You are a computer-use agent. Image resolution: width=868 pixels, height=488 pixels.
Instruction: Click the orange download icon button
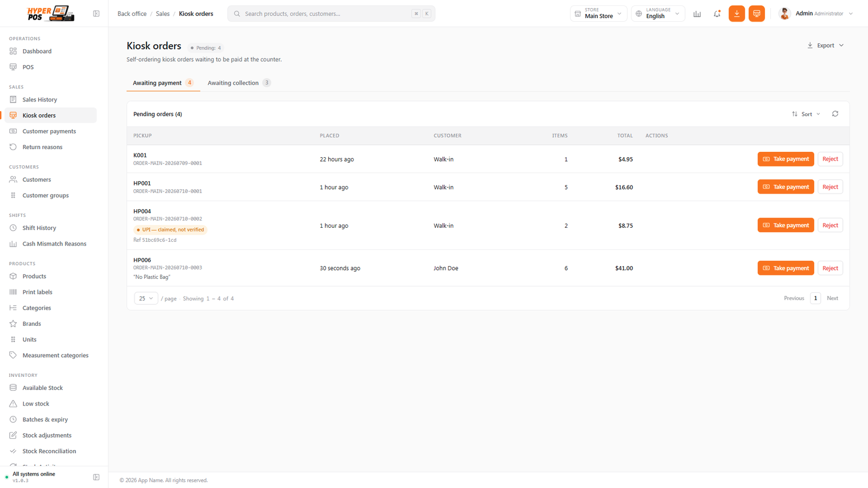click(x=737, y=14)
